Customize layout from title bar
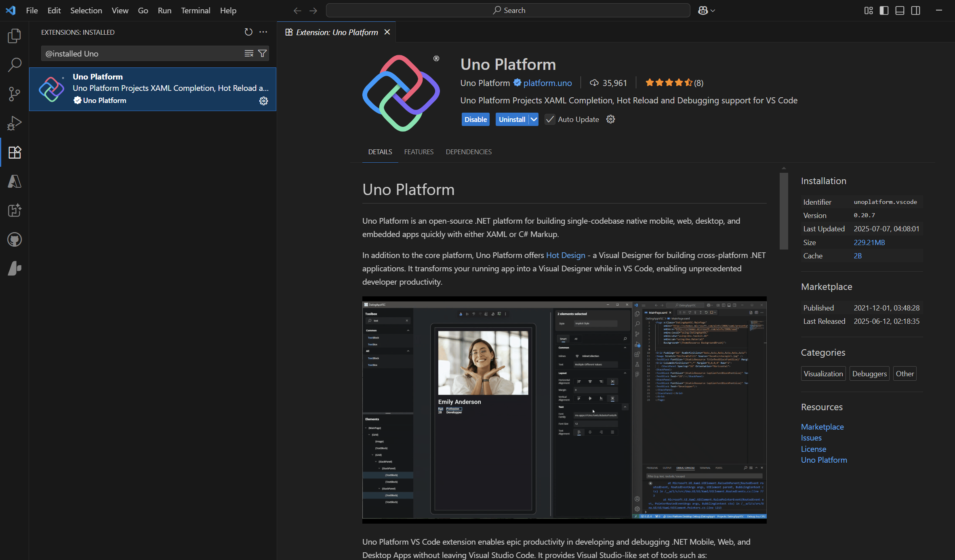 pos(869,10)
